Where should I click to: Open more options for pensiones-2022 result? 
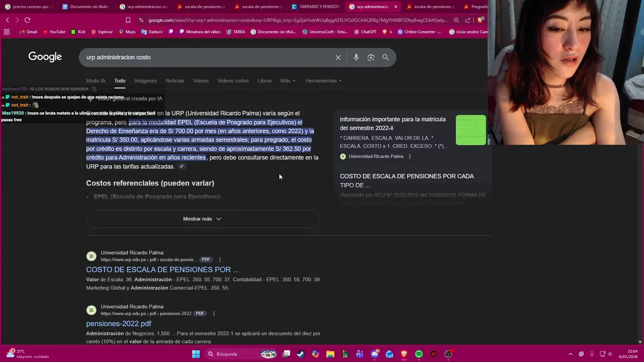pos(214,314)
